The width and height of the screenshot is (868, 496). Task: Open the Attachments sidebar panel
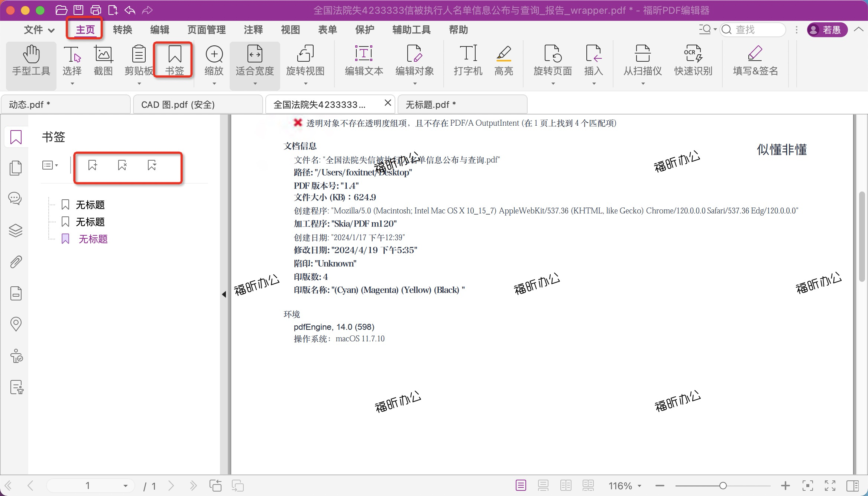point(16,262)
